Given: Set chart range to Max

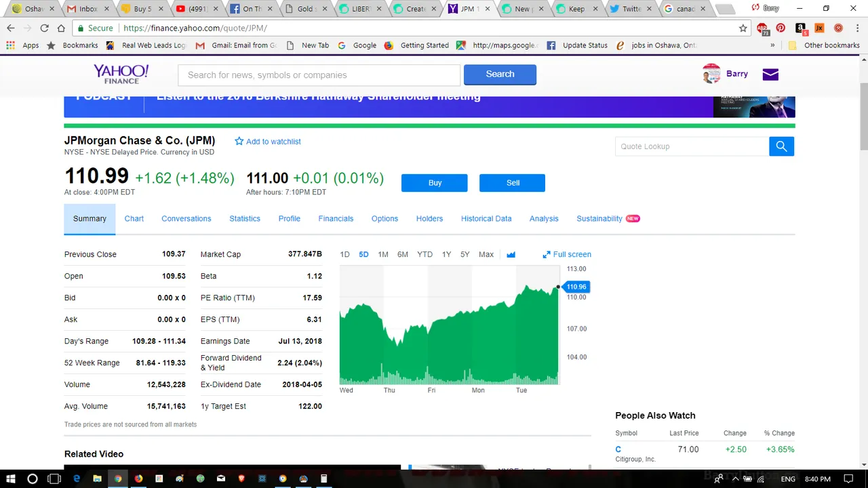Looking at the screenshot, I should coord(486,255).
